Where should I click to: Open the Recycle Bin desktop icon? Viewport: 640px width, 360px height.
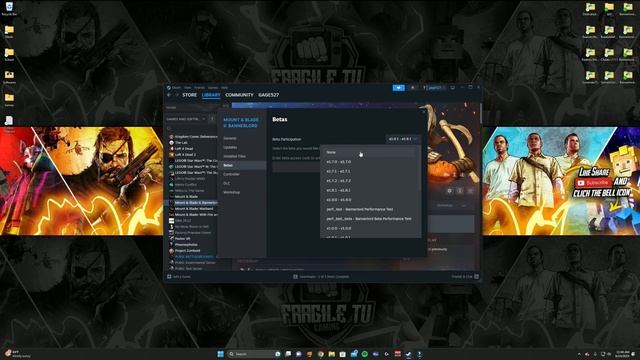pos(9,9)
